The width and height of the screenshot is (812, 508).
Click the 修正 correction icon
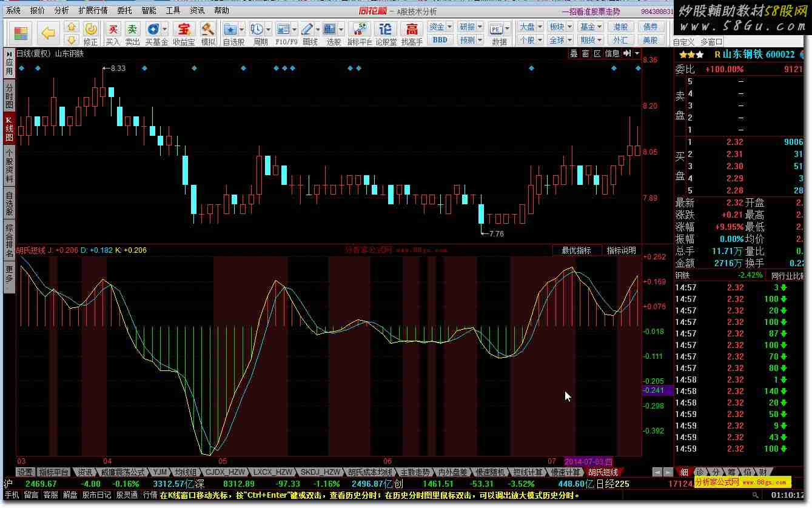(90, 34)
